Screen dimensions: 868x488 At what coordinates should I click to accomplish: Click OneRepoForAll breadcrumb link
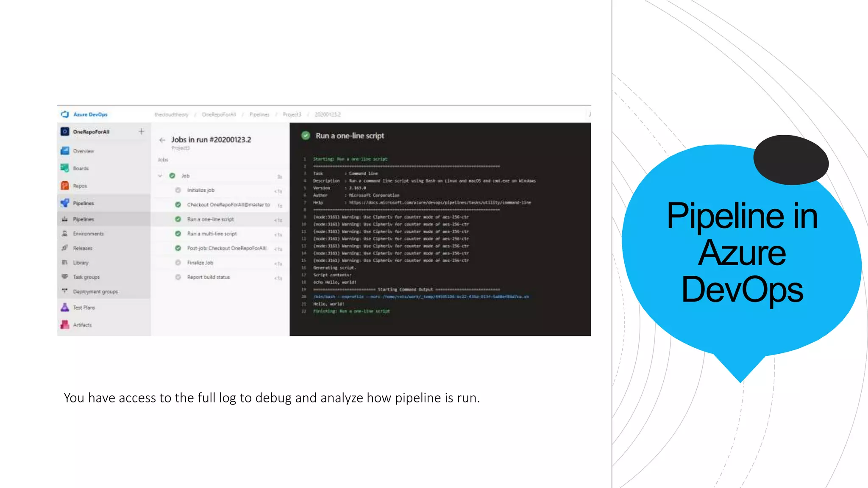coord(219,114)
